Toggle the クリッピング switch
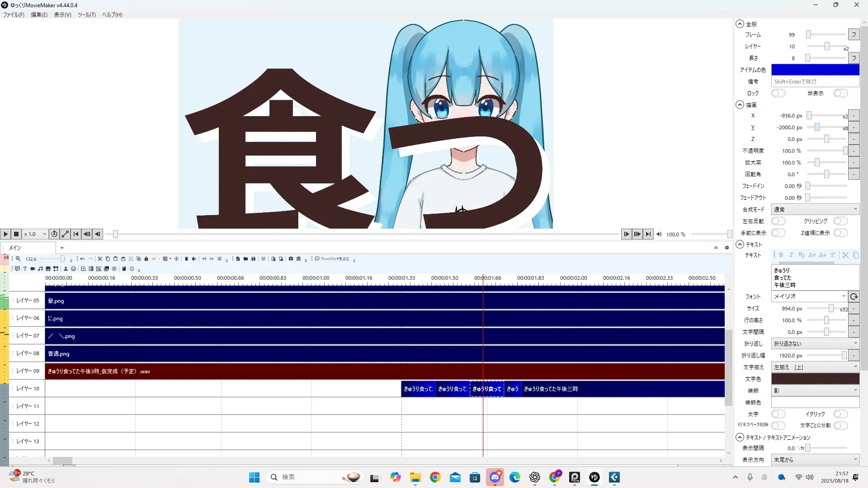Image resolution: width=868 pixels, height=488 pixels. click(x=840, y=221)
